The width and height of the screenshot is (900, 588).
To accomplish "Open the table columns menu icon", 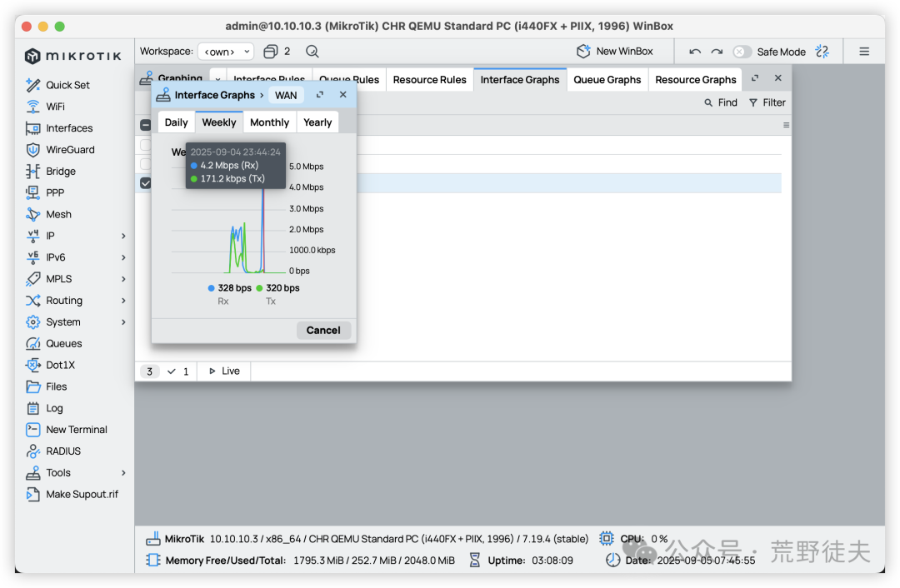I will [786, 125].
